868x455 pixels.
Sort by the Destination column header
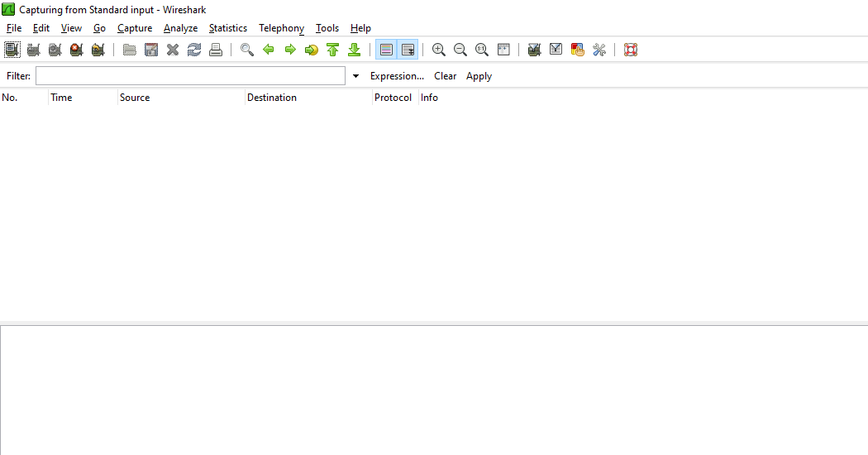(308, 98)
